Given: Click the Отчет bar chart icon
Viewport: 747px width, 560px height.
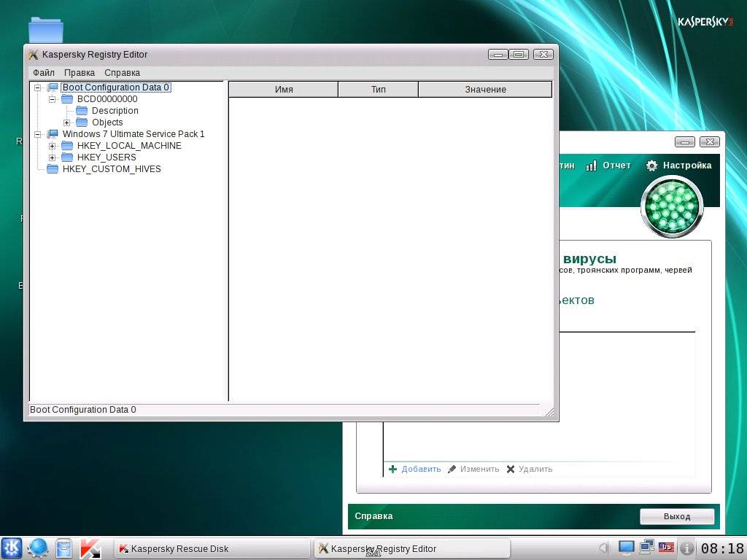Looking at the screenshot, I should 591,166.
